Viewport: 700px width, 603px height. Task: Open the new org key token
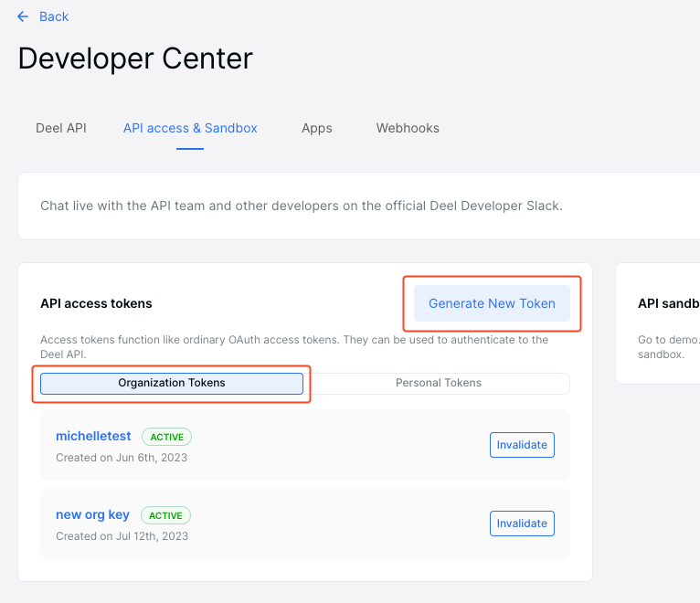point(92,514)
